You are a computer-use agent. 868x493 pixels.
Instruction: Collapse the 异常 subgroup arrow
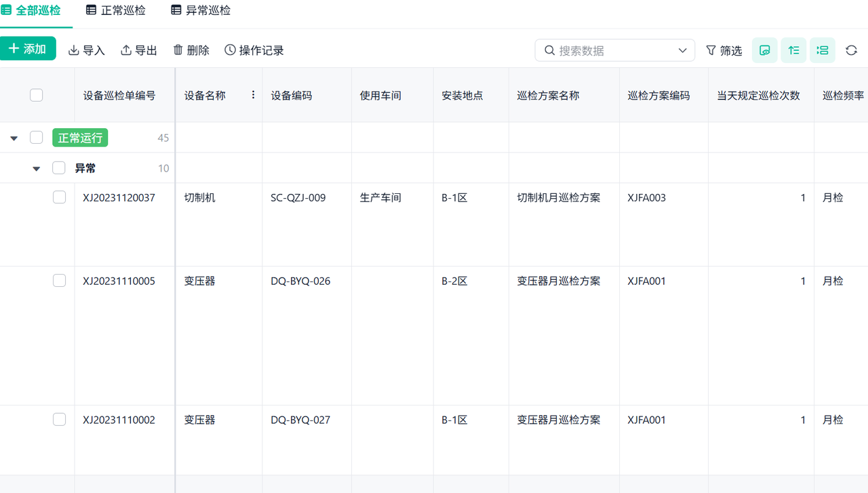[37, 168]
